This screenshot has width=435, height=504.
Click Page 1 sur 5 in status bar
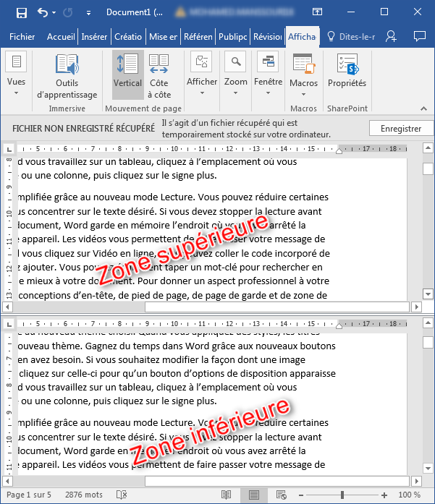(x=29, y=495)
